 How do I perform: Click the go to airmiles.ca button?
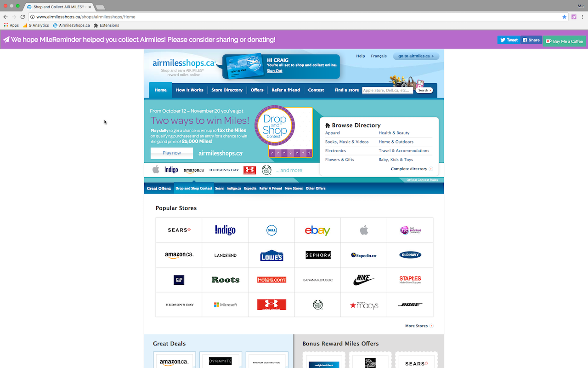(x=416, y=56)
